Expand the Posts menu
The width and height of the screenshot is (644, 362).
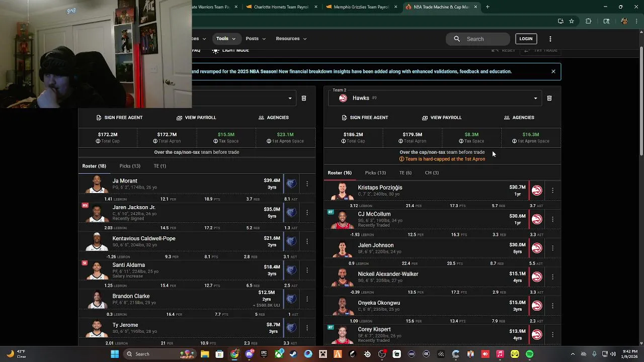[256, 39]
